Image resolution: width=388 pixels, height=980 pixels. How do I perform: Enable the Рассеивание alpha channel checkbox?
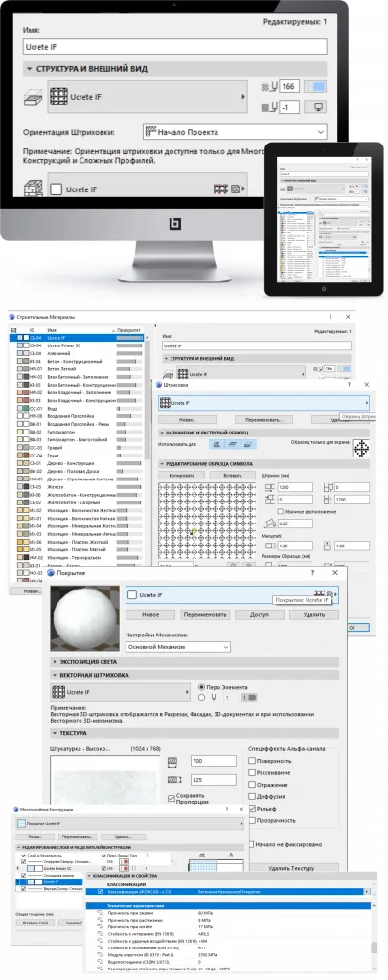point(252,772)
